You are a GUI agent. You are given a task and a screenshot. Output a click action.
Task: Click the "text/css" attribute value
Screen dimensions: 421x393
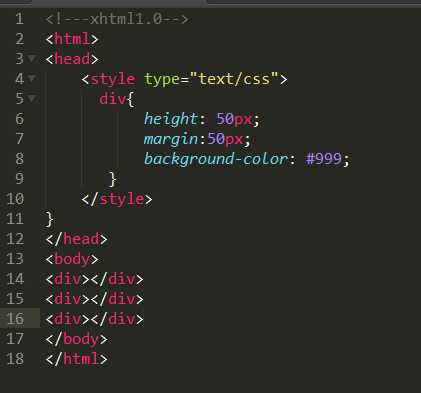[234, 79]
